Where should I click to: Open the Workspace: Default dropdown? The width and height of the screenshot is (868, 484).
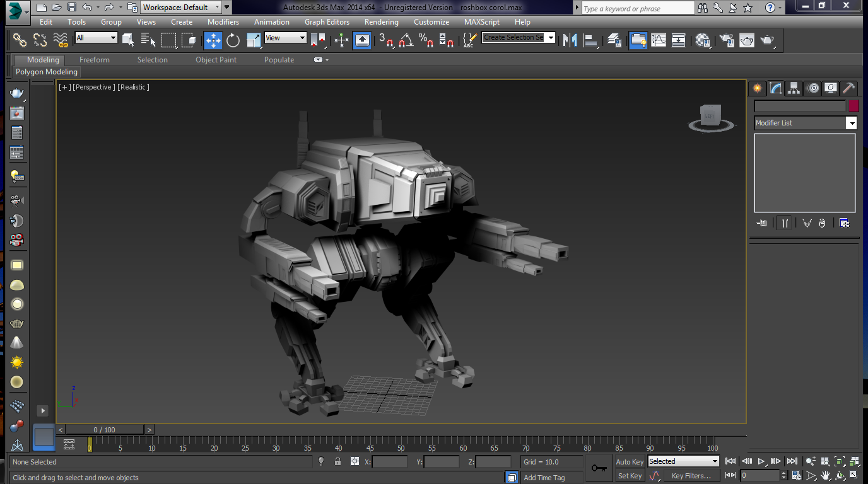(x=180, y=8)
